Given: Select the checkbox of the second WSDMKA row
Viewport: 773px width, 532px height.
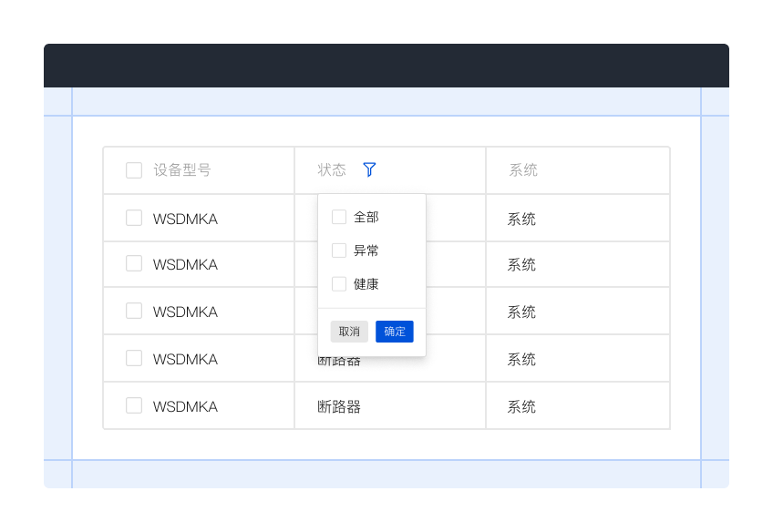Looking at the screenshot, I should (x=134, y=264).
